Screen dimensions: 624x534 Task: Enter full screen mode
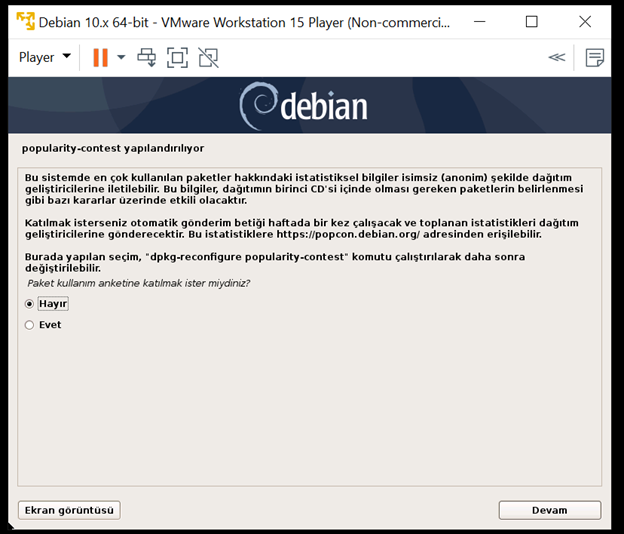tap(177, 58)
